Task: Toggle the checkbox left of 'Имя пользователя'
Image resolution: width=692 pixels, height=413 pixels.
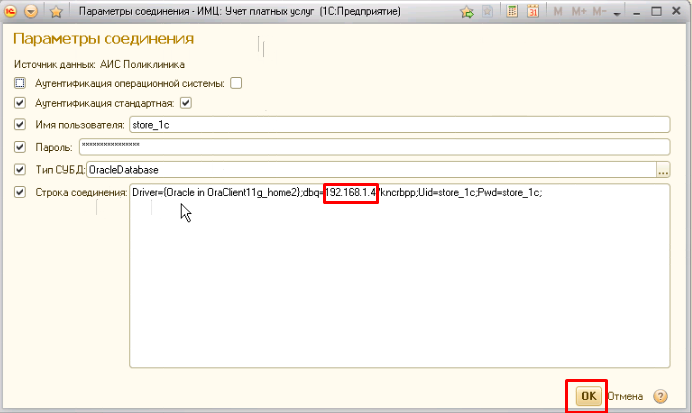Action: tap(20, 124)
